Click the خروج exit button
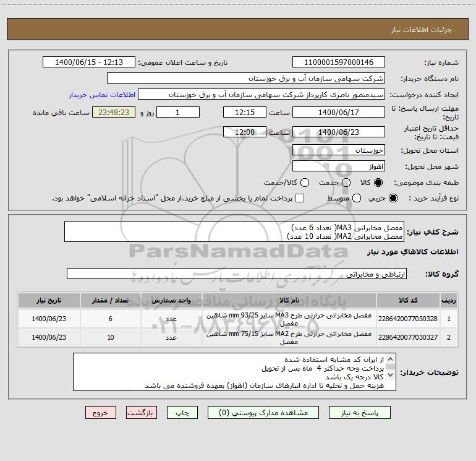Screen dimensions: 476x461 coord(101,412)
